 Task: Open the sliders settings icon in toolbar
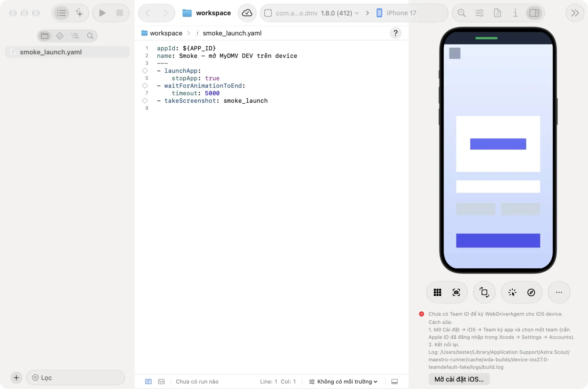(x=480, y=13)
